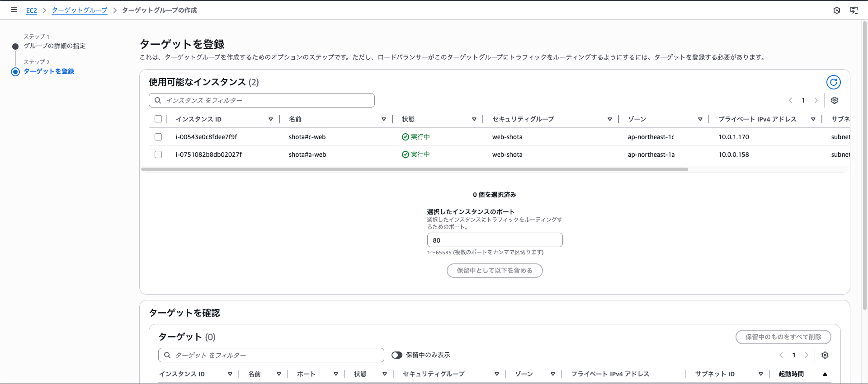Viewport: 868px width, 384px height.
Task: Select all instances with header checkbox
Action: coord(158,119)
